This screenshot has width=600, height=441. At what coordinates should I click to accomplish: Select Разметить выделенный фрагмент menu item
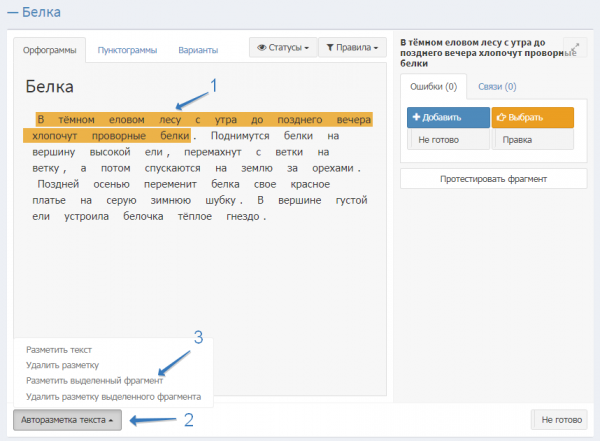(x=95, y=381)
